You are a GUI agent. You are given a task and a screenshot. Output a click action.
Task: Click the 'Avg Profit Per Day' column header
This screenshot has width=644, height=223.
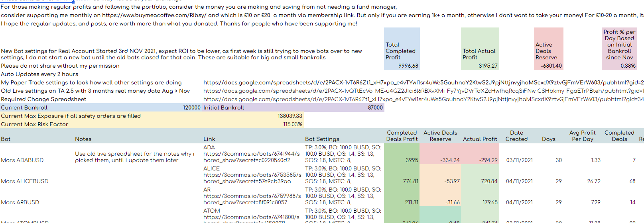pos(582,136)
